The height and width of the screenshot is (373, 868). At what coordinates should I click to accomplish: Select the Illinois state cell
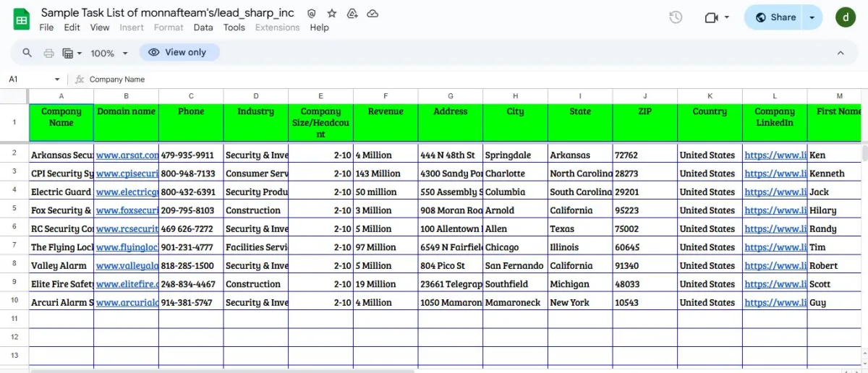(580, 247)
